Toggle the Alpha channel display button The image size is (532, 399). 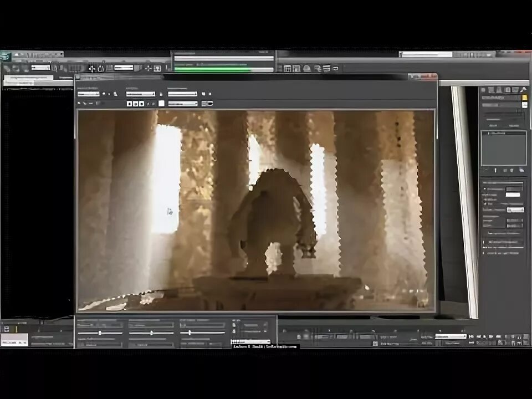coord(148,104)
